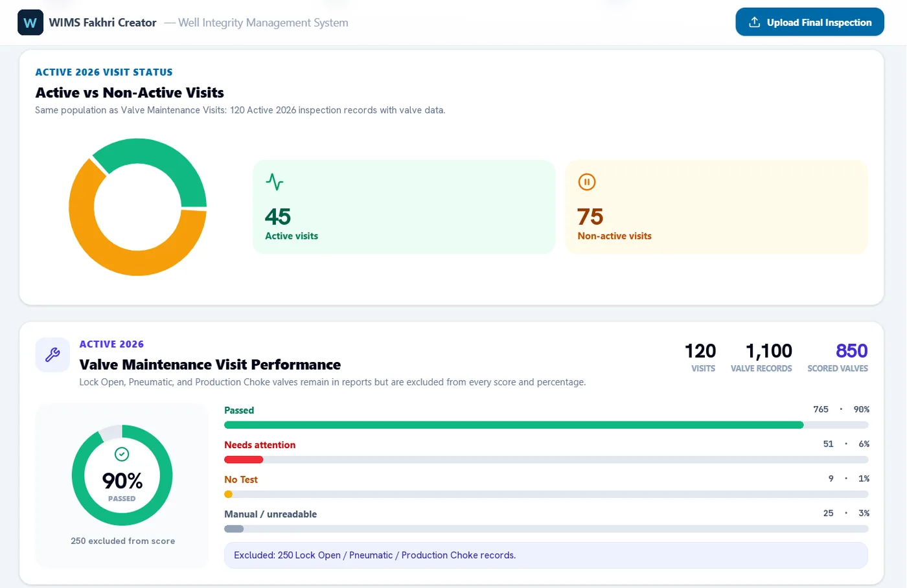The height and width of the screenshot is (588, 907).
Task: Click the 'No Test' row label
Action: (241, 480)
